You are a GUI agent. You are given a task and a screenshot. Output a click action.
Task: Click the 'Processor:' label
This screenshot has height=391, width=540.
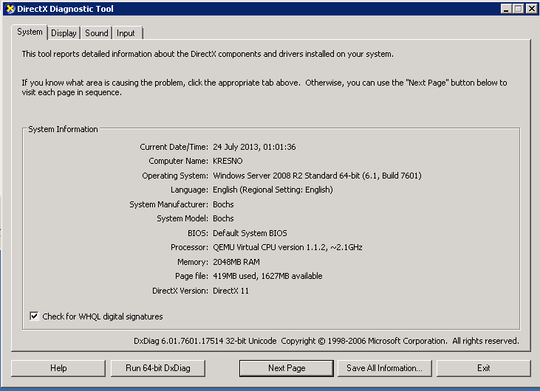[189, 247]
